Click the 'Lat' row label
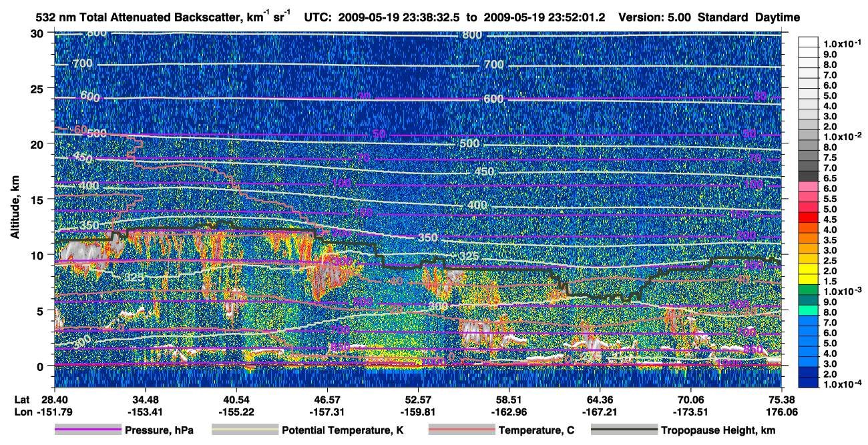 pos(21,398)
